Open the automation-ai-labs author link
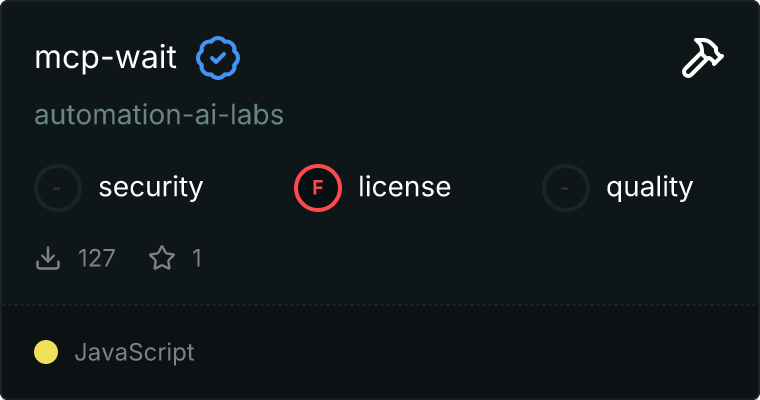 coord(159,115)
